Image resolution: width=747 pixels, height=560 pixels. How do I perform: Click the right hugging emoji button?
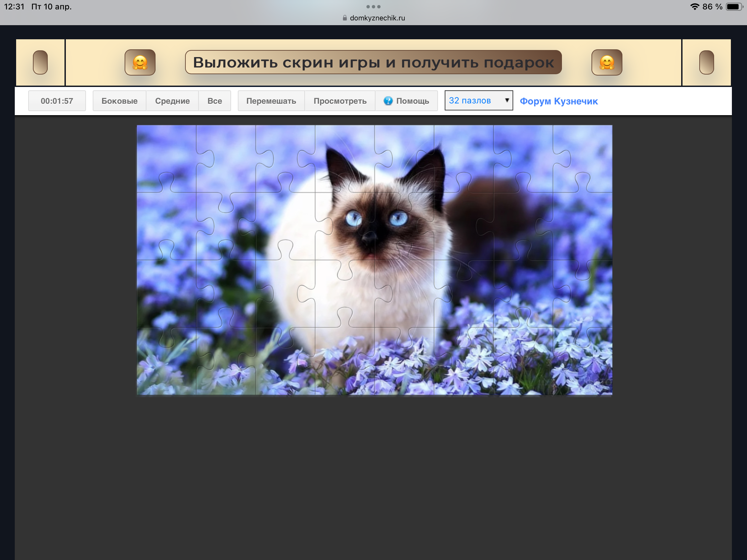pyautogui.click(x=607, y=62)
